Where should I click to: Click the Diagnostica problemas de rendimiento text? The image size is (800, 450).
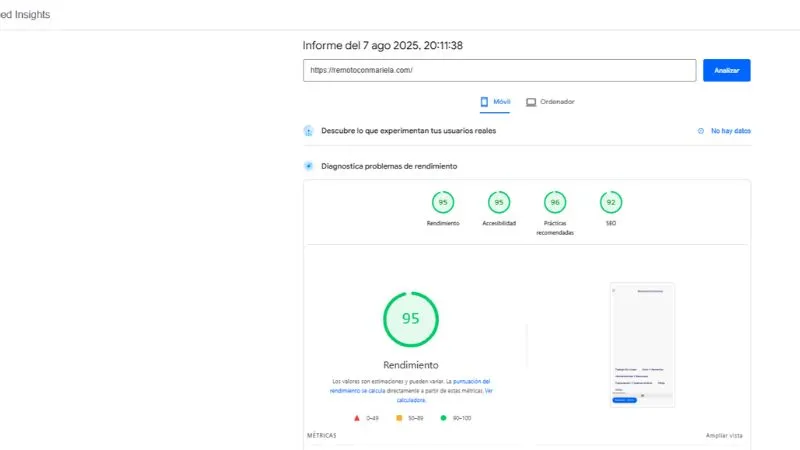tap(389, 166)
